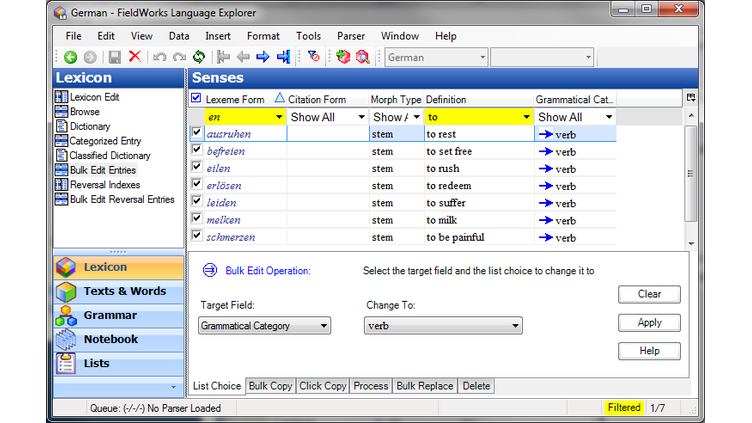
Task: Open Reversal Indexes view
Action: 97,185
